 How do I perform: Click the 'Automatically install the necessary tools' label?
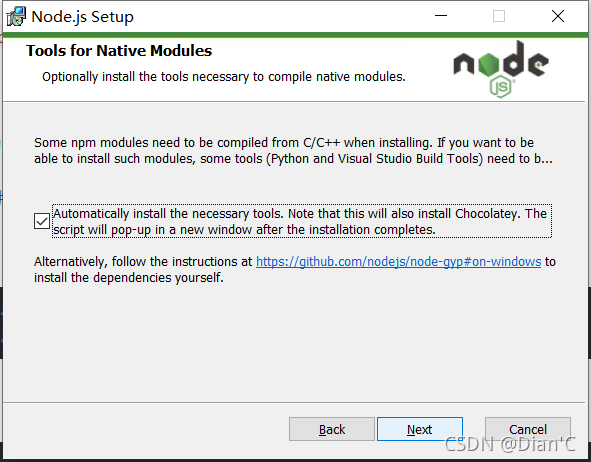point(302,221)
